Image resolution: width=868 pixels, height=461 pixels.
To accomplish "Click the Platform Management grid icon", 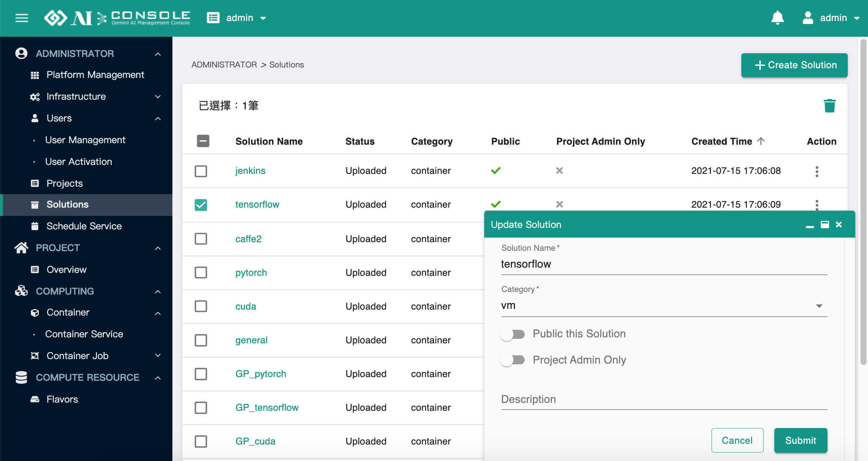I will point(35,75).
